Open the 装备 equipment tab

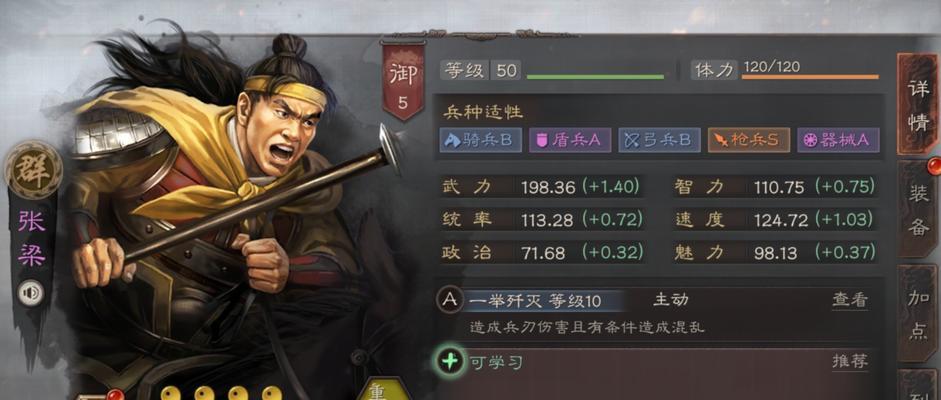(918, 209)
